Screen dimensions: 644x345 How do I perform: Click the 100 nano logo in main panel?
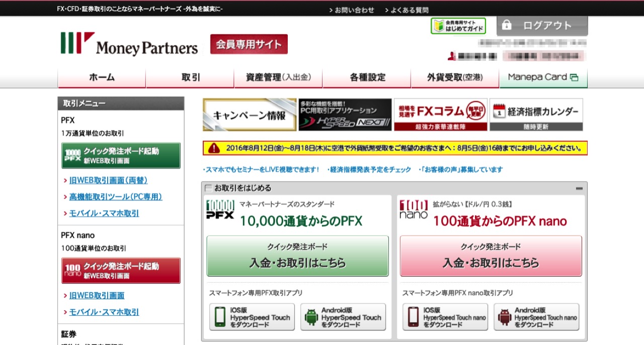pyautogui.click(x=414, y=209)
